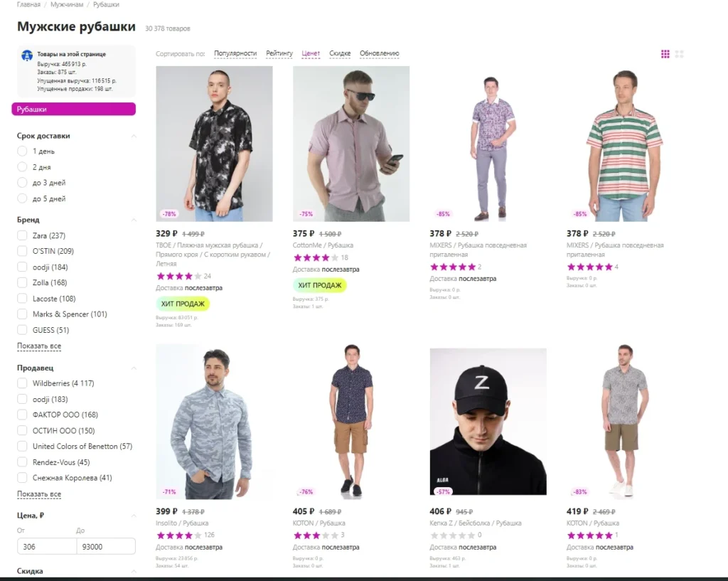Click the analytics plugin icon in stats box
Screen dimensions: 728x581
point(27,55)
